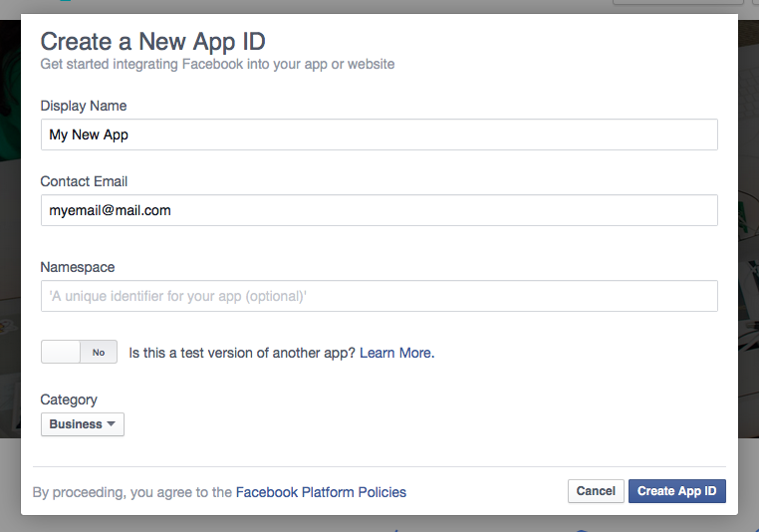Click the 'Create a New App ID' heading
The image size is (759, 532).
pos(152,42)
